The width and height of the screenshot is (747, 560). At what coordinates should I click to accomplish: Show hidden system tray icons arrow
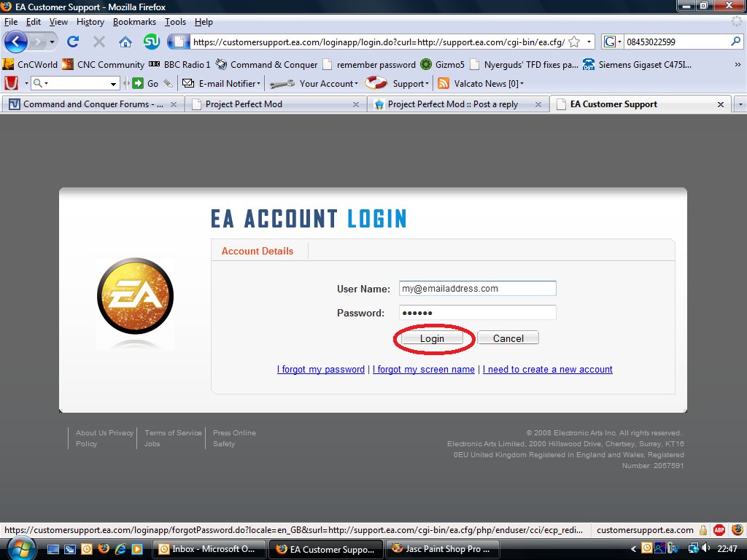633,549
